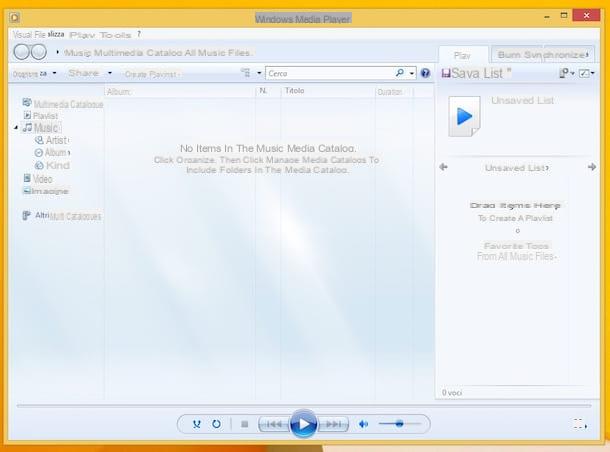This screenshot has height=452, width=610.
Task: Click the Multimedia Catalog breadcrumb
Action: [137, 53]
